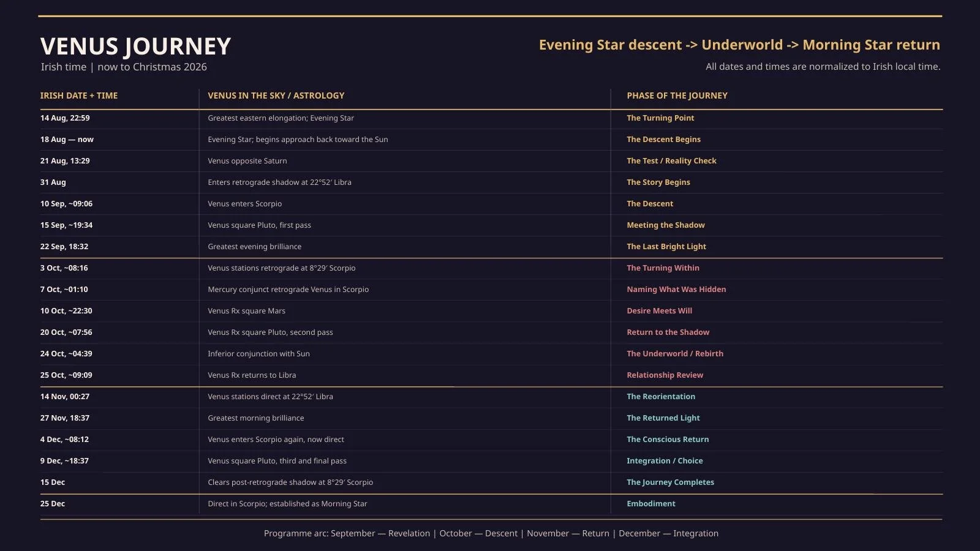Viewport: 980px width, 551px height.
Task: Click the Programme arc footer text
Action: click(491, 533)
